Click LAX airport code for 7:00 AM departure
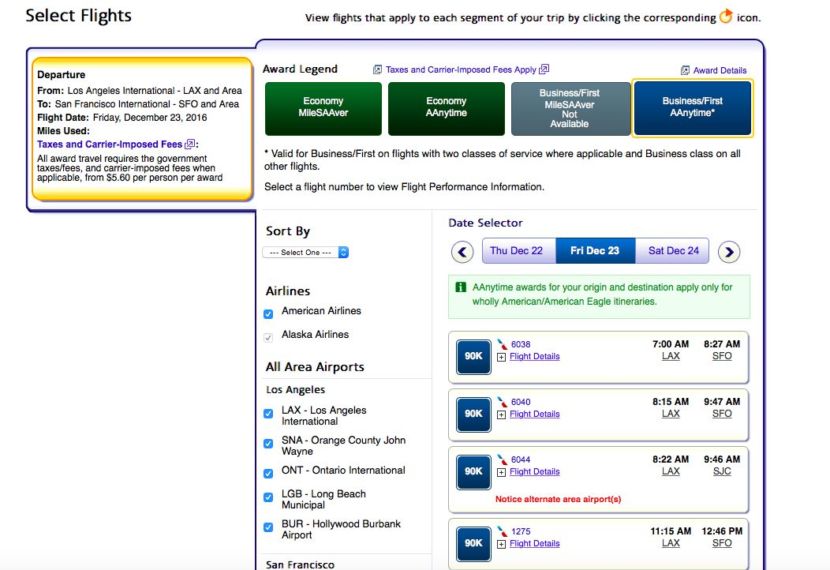The image size is (830, 570). pyautogui.click(x=671, y=356)
